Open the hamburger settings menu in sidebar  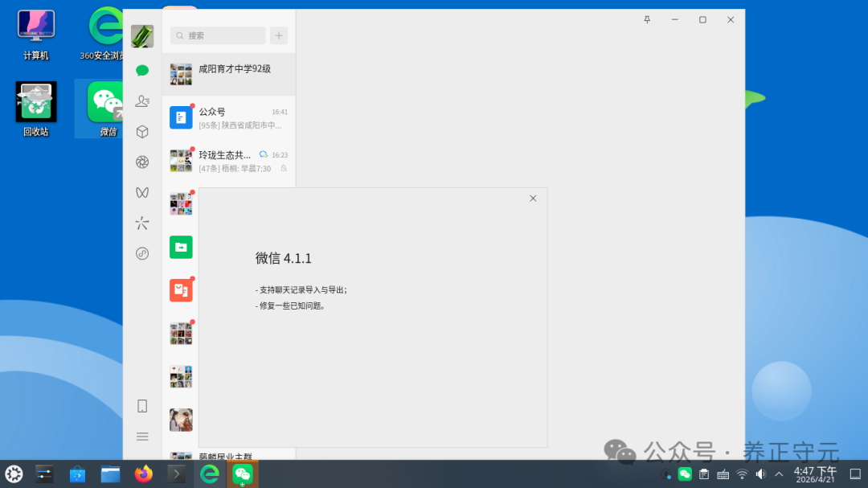point(142,437)
